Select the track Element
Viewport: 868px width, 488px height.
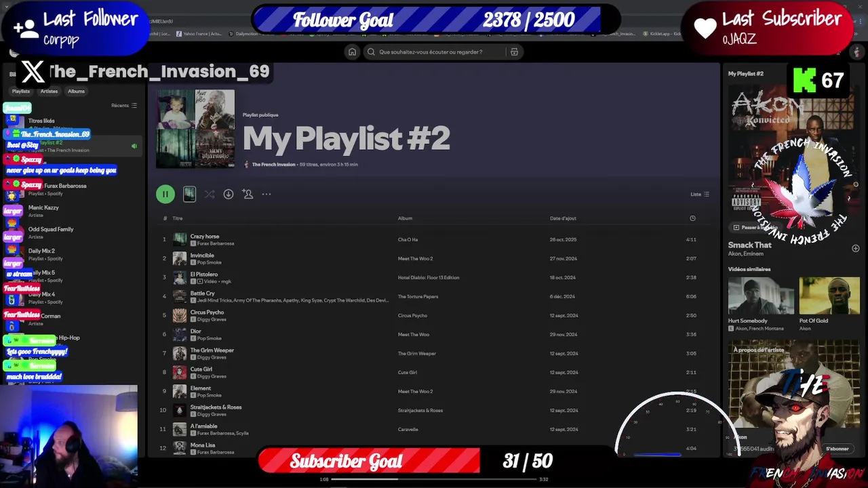[x=201, y=388]
